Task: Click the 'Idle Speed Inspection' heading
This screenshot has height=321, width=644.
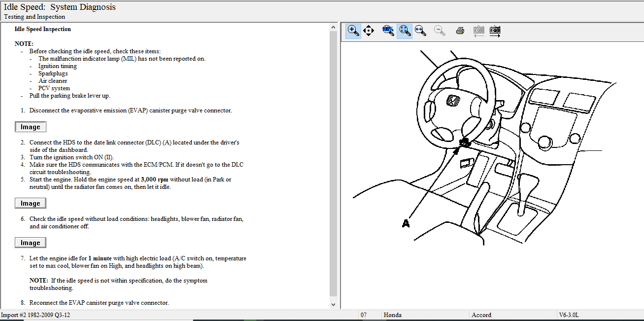Action: [x=43, y=29]
